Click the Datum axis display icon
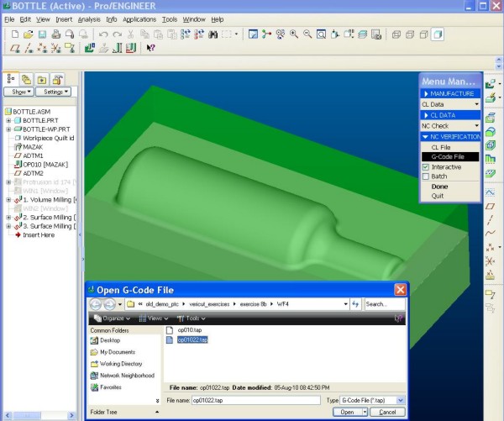The height and width of the screenshot is (421, 504). [29, 48]
